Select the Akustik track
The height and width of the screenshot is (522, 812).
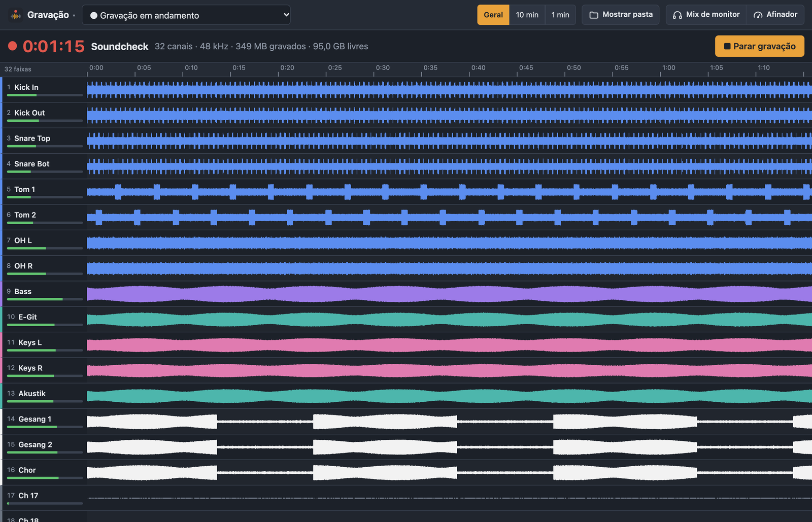[44, 396]
